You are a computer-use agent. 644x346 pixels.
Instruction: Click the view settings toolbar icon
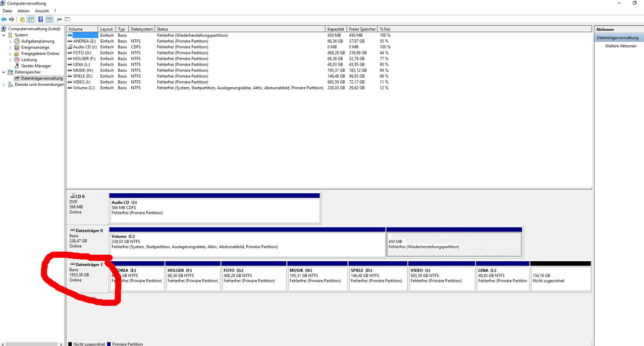click(x=67, y=19)
